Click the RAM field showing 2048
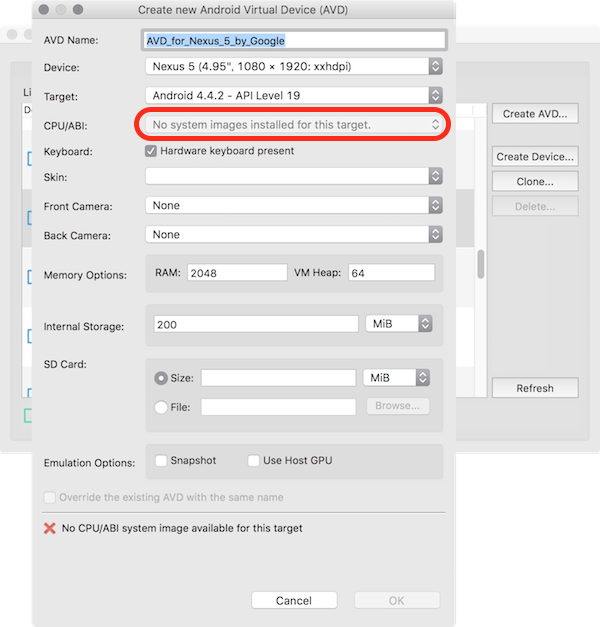Viewport: 600px width, 627px height. pyautogui.click(x=237, y=273)
